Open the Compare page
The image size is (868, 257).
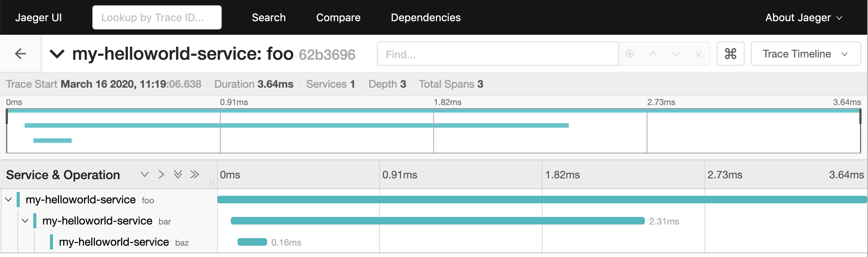pyautogui.click(x=338, y=17)
